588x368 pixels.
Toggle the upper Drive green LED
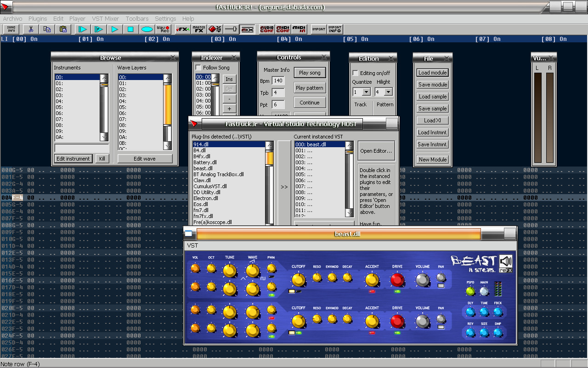pyautogui.click(x=397, y=291)
